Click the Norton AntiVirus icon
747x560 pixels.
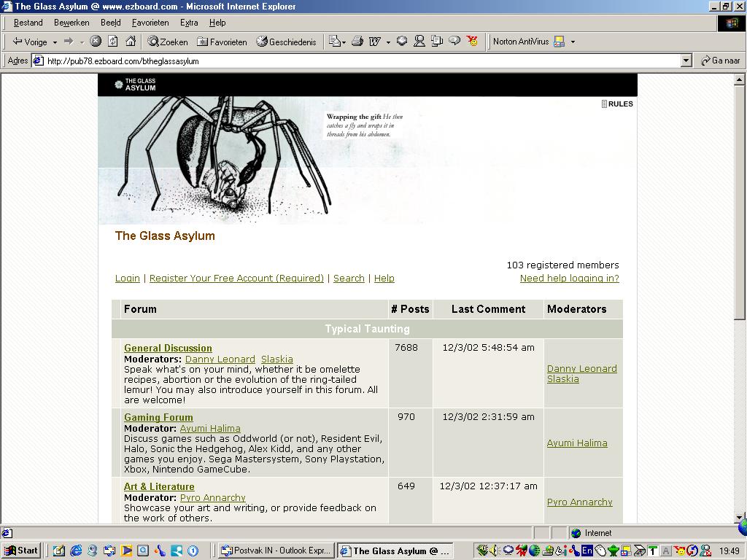click(x=560, y=42)
